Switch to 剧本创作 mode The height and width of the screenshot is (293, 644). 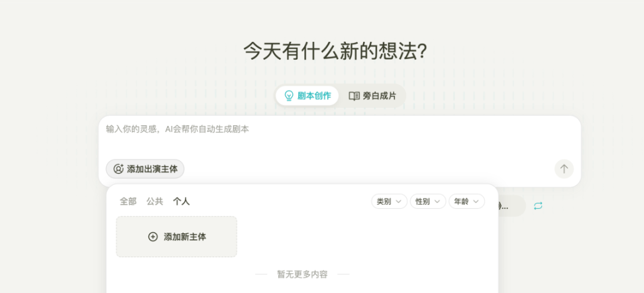[x=307, y=95]
